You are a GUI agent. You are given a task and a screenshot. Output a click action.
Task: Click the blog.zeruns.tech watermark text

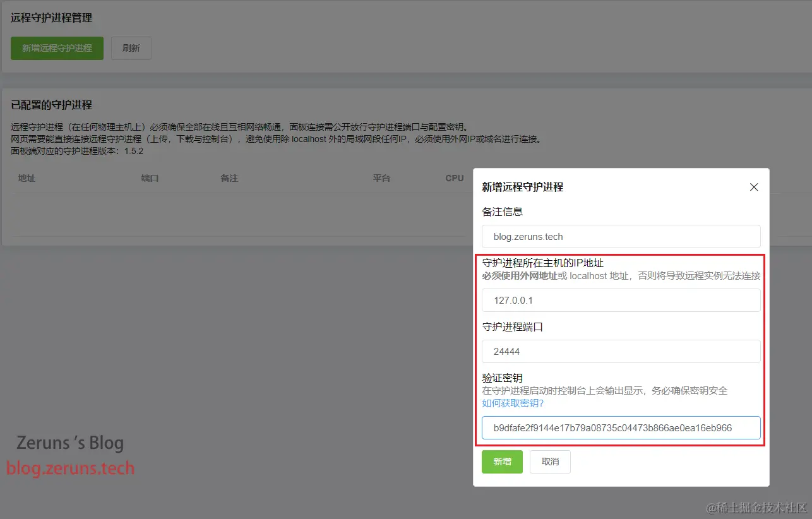[71, 468]
